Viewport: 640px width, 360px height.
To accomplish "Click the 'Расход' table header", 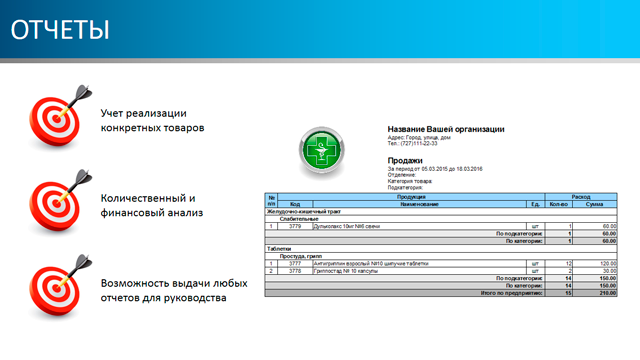I will tap(581, 197).
